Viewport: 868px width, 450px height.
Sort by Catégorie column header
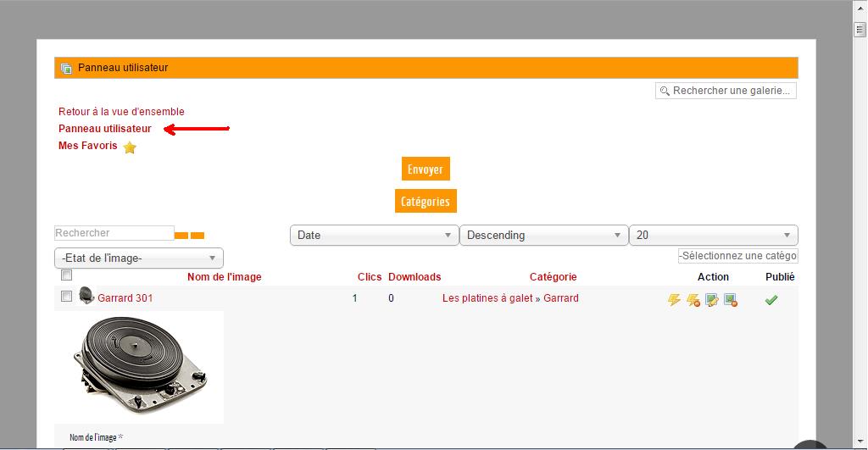click(x=553, y=277)
